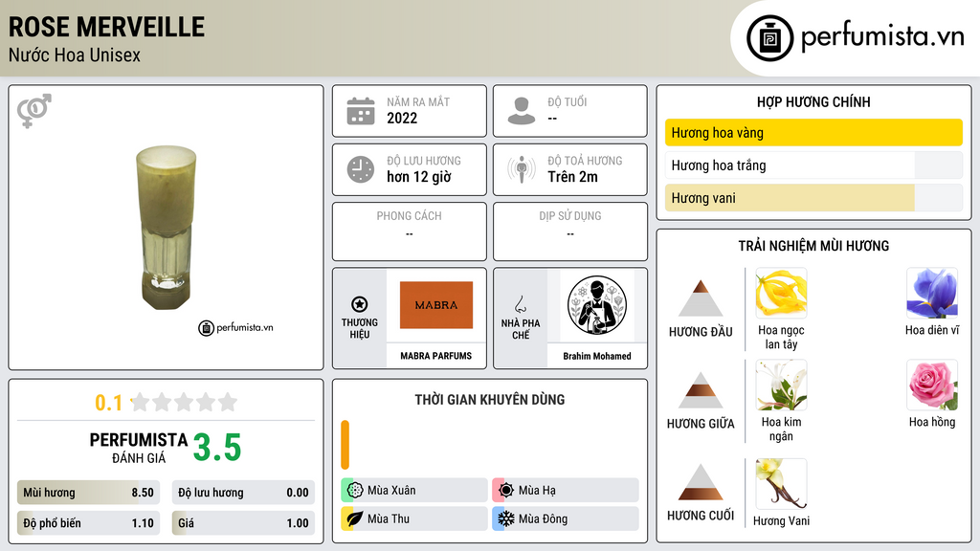
Task: Click the perfumista.vn site name in the header
Action: pos(882,36)
